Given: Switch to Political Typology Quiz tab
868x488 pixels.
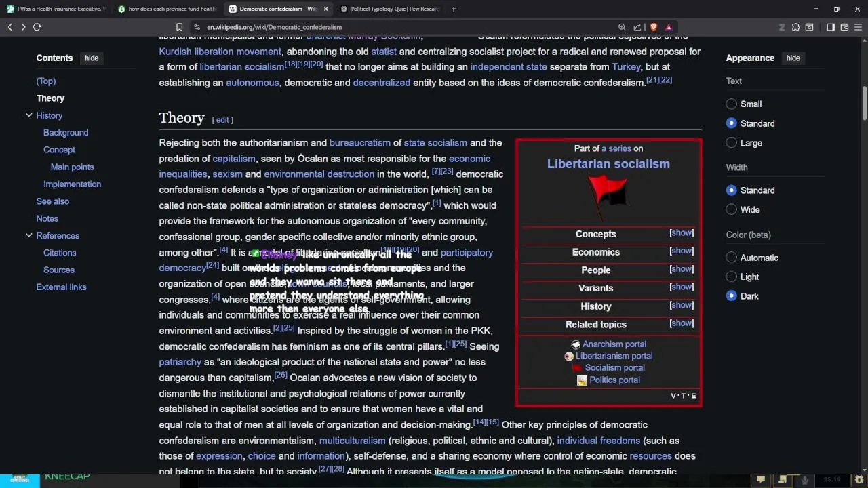Looking at the screenshot, I should click(x=390, y=9).
